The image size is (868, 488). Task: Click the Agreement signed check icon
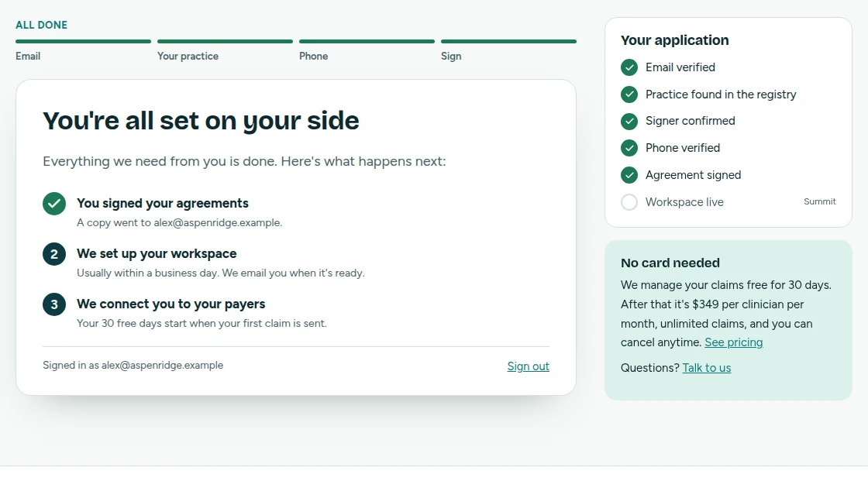pyautogui.click(x=629, y=175)
